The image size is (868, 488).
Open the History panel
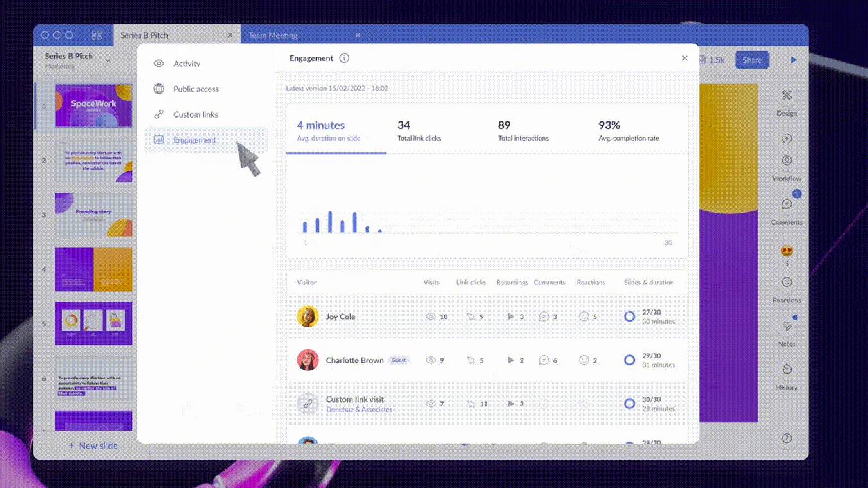786,369
